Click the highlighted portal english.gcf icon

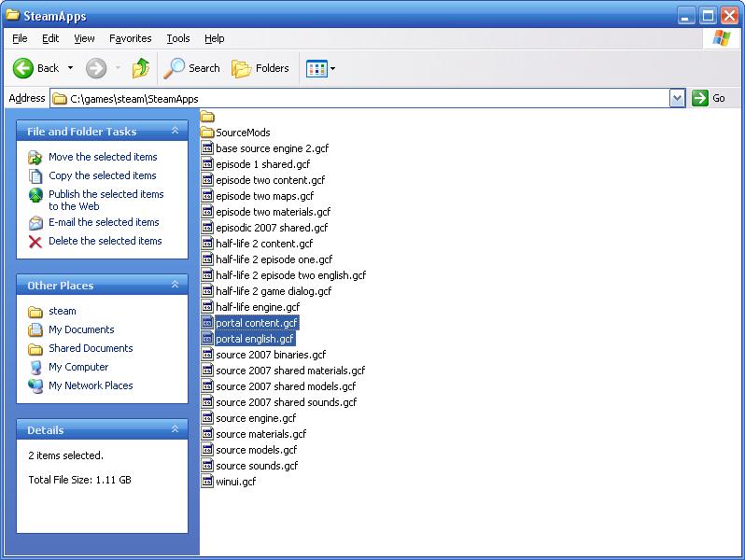[x=207, y=338]
